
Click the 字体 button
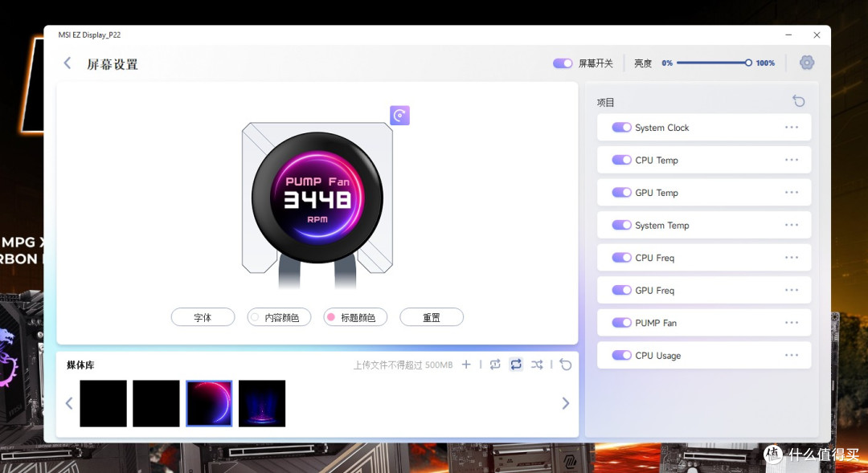click(x=203, y=317)
